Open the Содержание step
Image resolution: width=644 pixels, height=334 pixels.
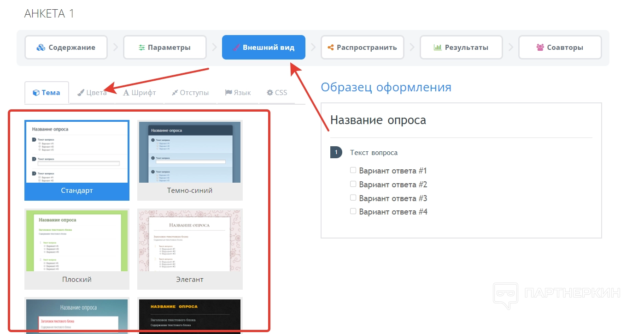pyautogui.click(x=66, y=48)
